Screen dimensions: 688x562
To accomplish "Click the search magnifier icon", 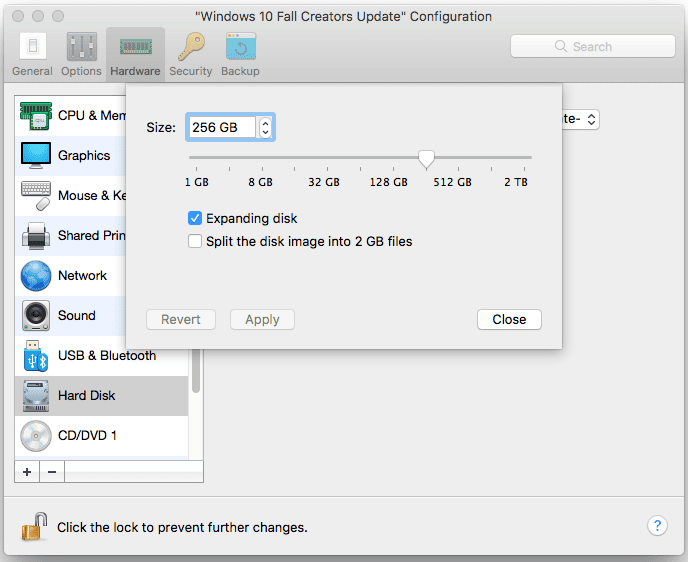I will click(561, 46).
